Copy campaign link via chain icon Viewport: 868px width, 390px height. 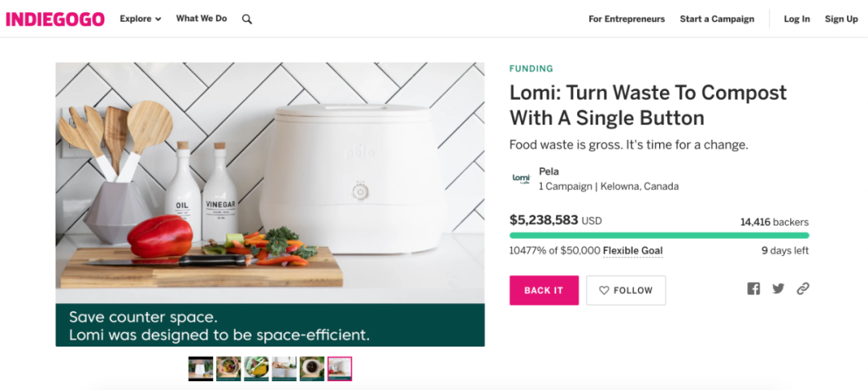coord(803,289)
